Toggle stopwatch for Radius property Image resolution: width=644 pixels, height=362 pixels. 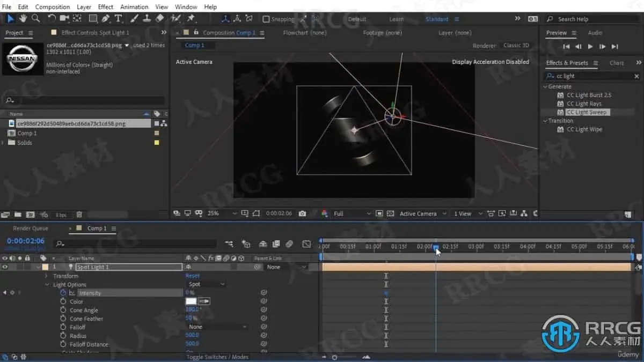coord(63,336)
